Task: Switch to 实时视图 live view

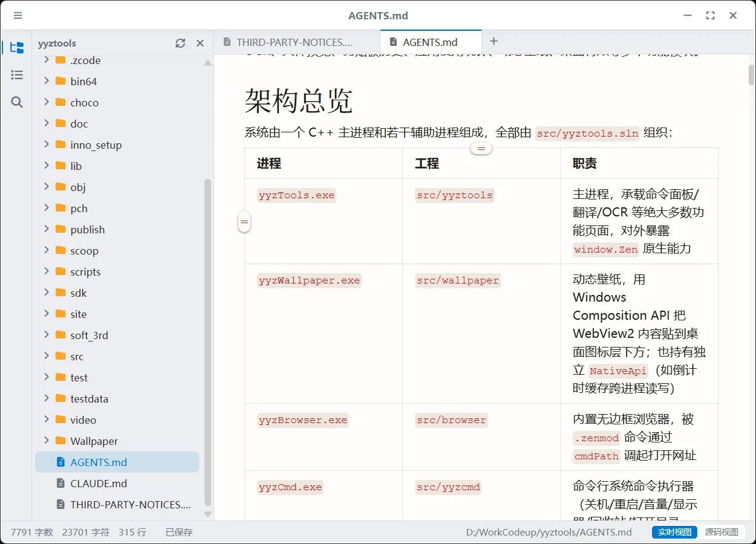Action: coord(674,532)
